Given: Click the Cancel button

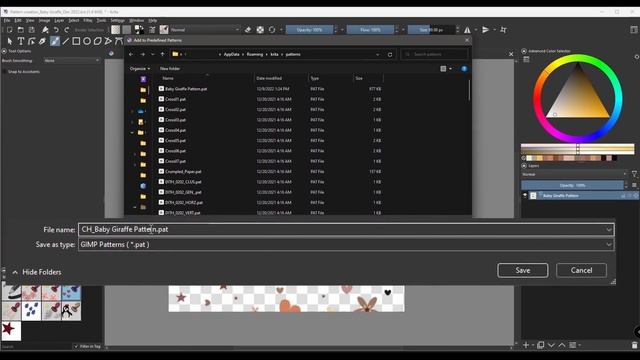Looking at the screenshot, I should (x=581, y=270).
